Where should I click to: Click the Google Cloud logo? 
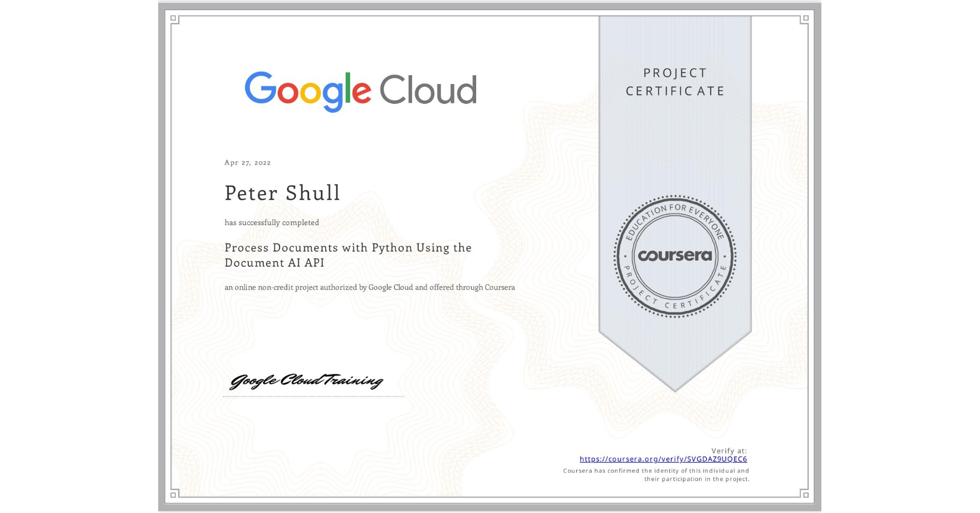pos(361,92)
